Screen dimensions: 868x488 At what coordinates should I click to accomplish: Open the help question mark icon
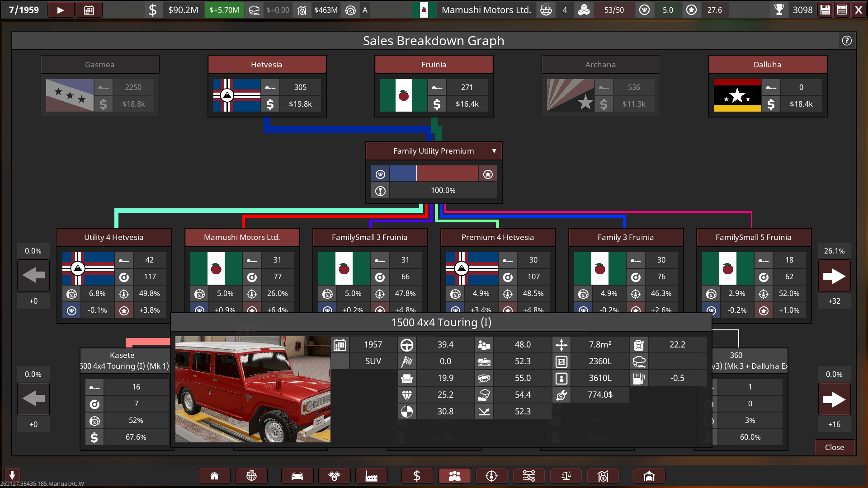pyautogui.click(x=847, y=41)
